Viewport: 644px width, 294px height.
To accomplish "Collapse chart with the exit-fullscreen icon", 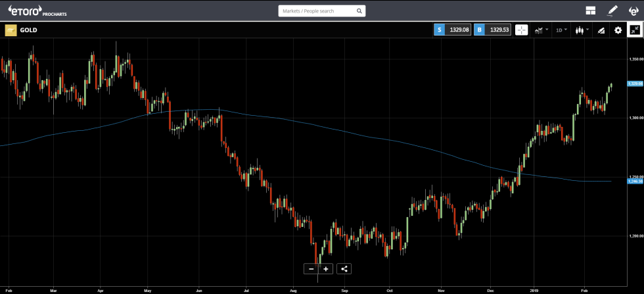I will click(x=635, y=30).
